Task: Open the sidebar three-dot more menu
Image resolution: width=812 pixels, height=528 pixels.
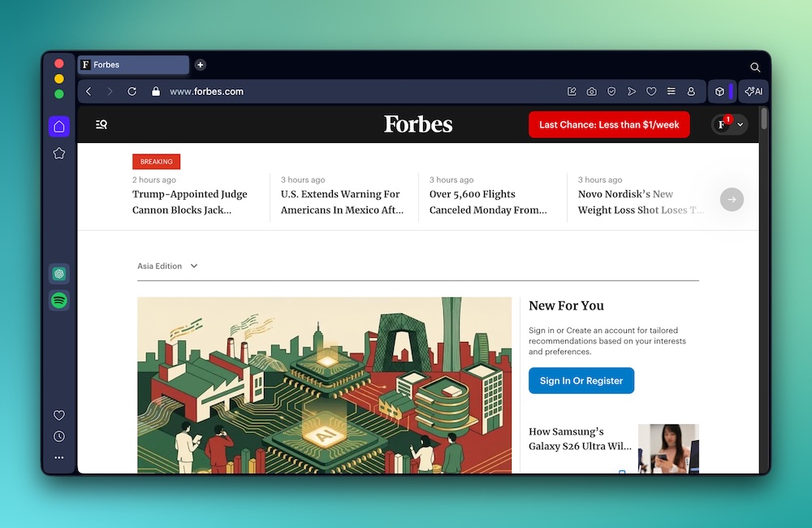Action: pos(59,457)
